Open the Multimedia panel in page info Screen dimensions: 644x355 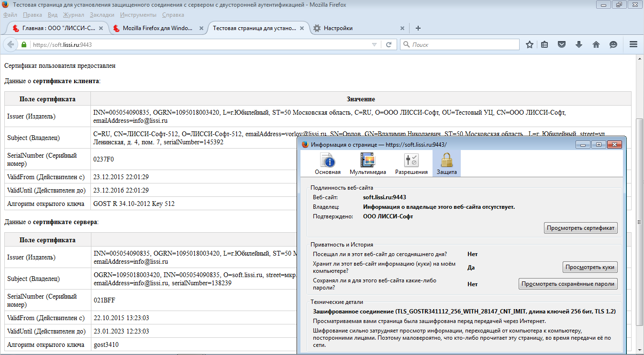coord(367,164)
